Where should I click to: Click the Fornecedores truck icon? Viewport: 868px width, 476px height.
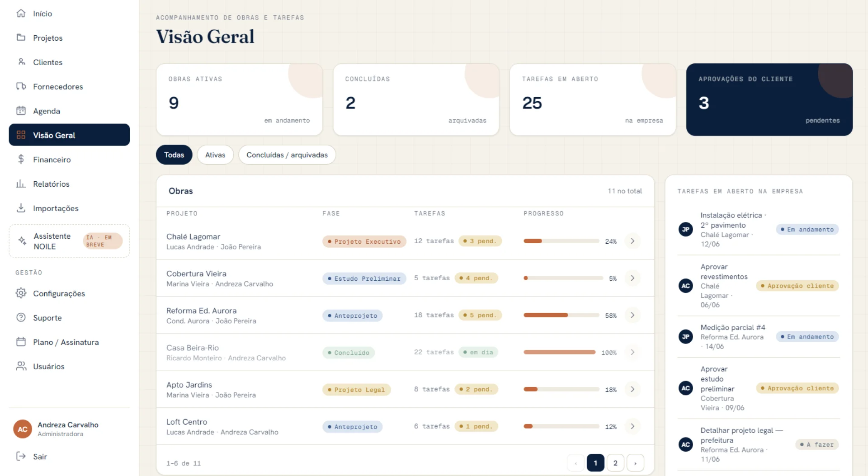click(21, 86)
